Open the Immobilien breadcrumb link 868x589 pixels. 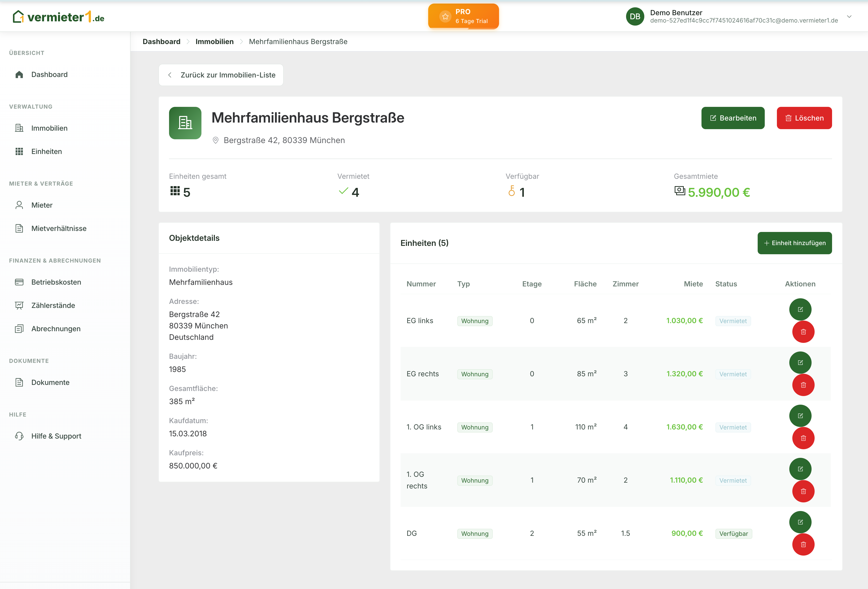pyautogui.click(x=214, y=42)
